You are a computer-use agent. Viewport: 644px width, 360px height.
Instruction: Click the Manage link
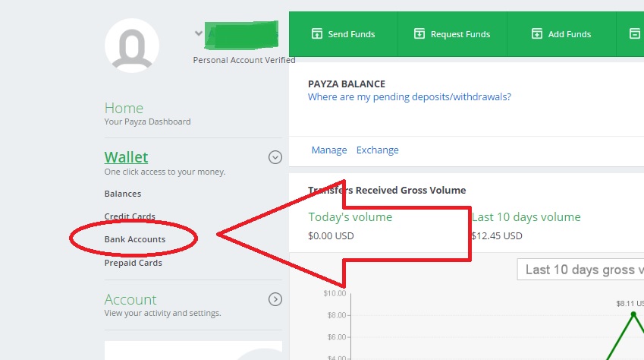(x=329, y=150)
